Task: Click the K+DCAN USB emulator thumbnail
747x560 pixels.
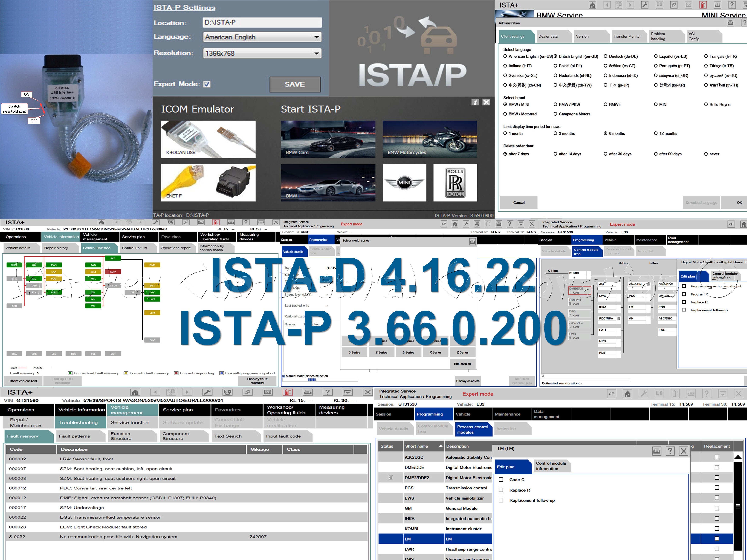Action: [208, 139]
